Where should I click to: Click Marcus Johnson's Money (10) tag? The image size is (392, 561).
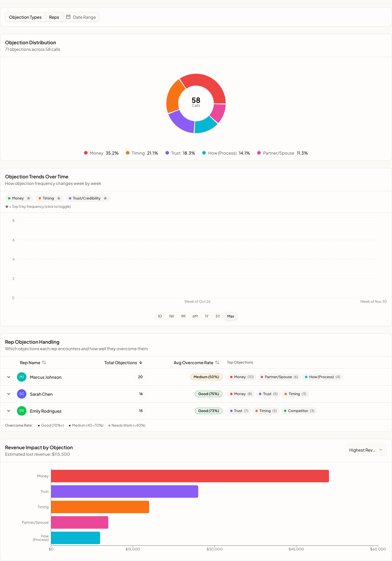(242, 377)
